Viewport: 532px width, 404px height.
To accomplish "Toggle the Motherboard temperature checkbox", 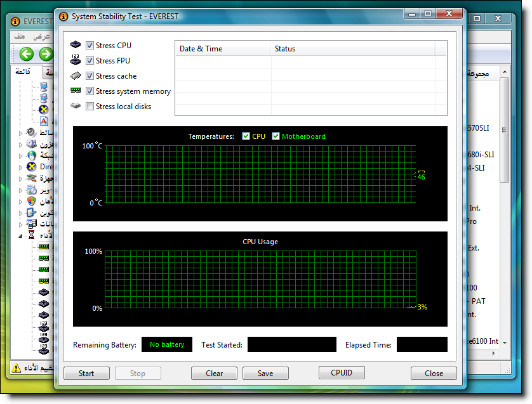I will click(x=276, y=136).
